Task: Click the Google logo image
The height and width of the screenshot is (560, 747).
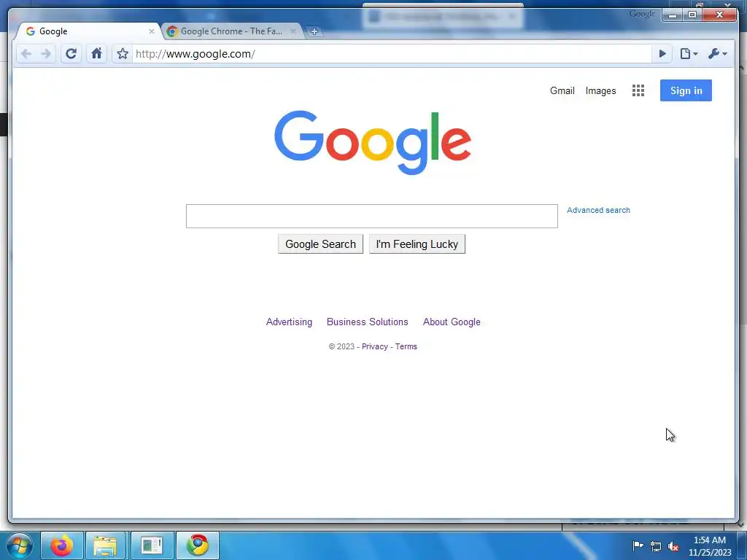Action: click(x=373, y=142)
